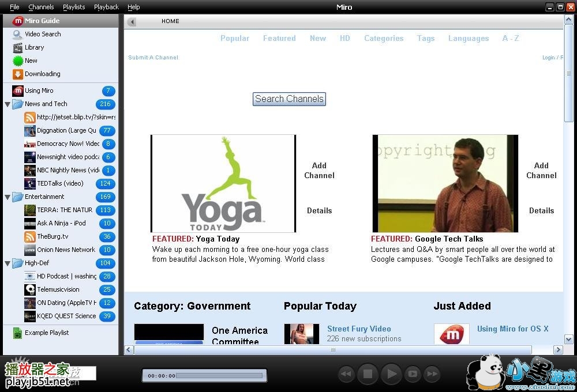Screen dimensions: 577x392
Task: Select TERRA: THE NATURE channel
Action: (70, 210)
